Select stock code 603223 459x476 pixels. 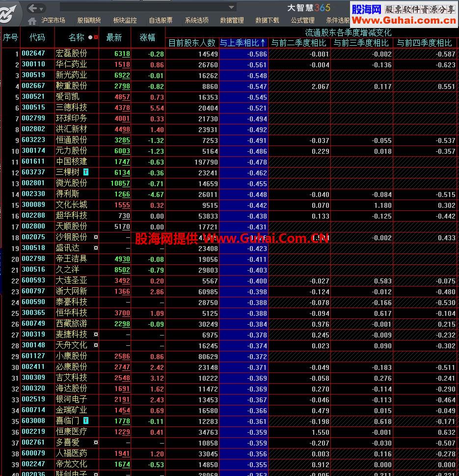coord(33,140)
